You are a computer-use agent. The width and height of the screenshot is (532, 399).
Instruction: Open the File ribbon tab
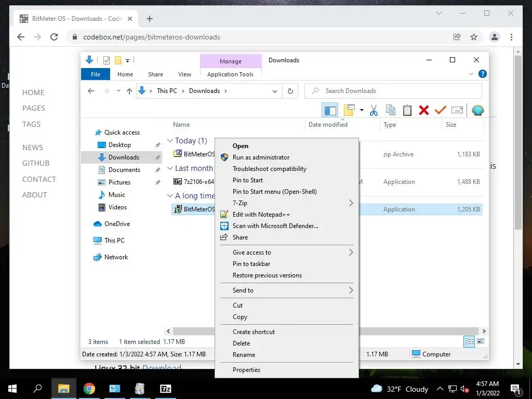[x=96, y=74]
